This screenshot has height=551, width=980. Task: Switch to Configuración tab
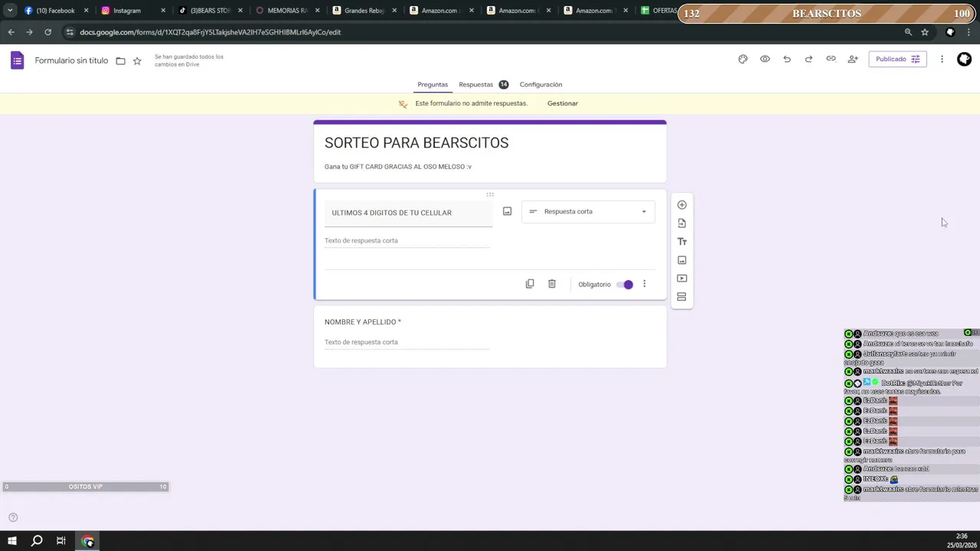541,84
